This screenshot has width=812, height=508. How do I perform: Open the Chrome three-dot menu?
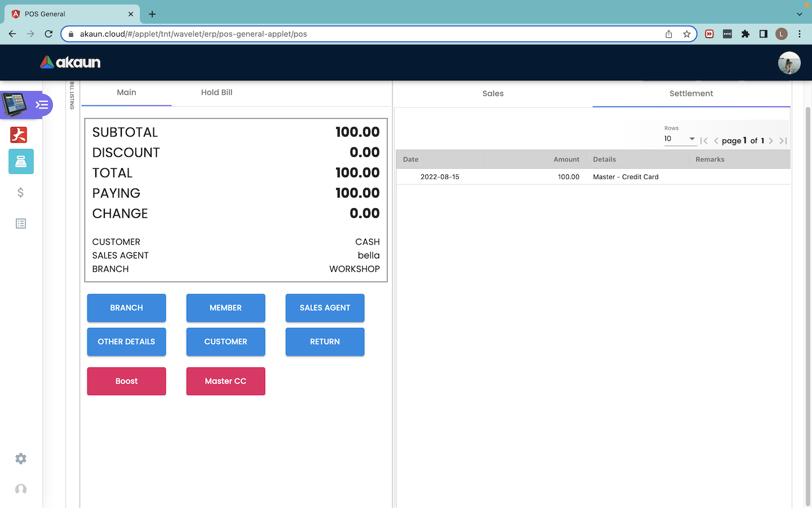coord(800,34)
